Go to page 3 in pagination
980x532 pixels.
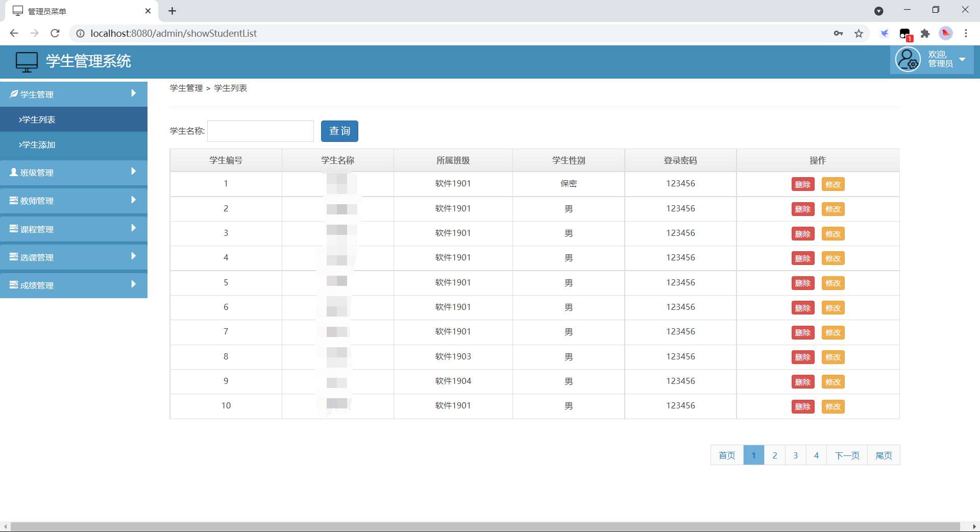point(795,455)
